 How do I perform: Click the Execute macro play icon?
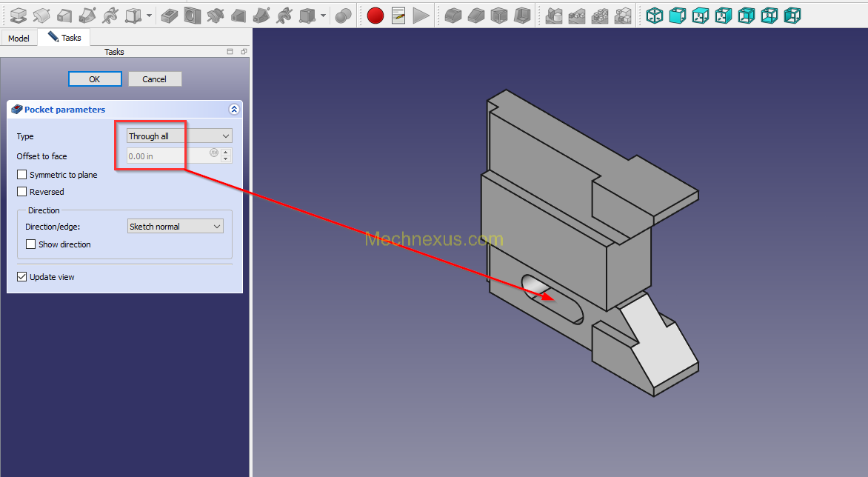pos(421,16)
